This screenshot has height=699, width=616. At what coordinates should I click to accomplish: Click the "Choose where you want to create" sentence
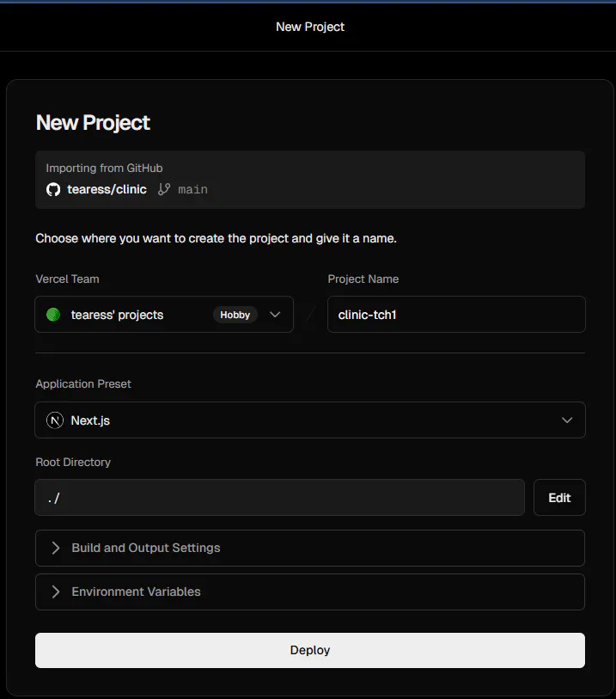coord(216,238)
